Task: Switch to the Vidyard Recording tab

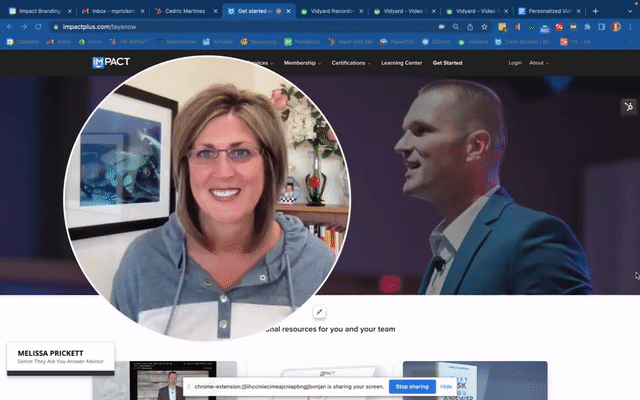Action: pos(333,11)
